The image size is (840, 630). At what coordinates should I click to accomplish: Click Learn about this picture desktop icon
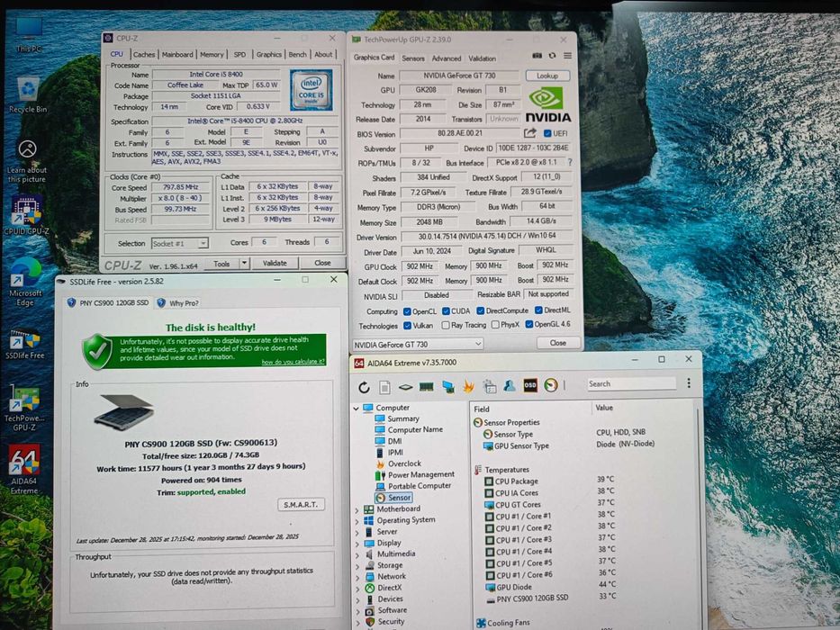pyautogui.click(x=27, y=161)
